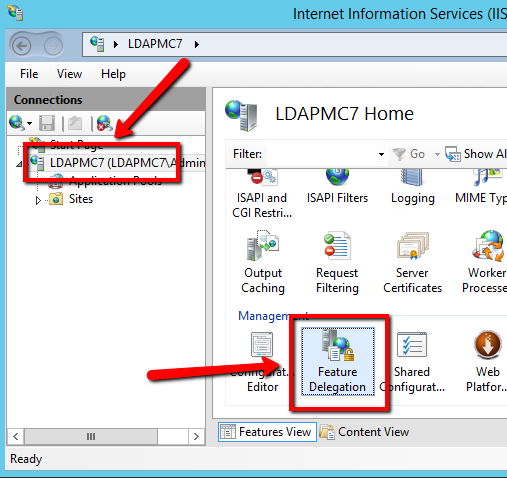Click left arrow of Connections horizontal scrollbar
Screen dimensions: 507x478
16,436
